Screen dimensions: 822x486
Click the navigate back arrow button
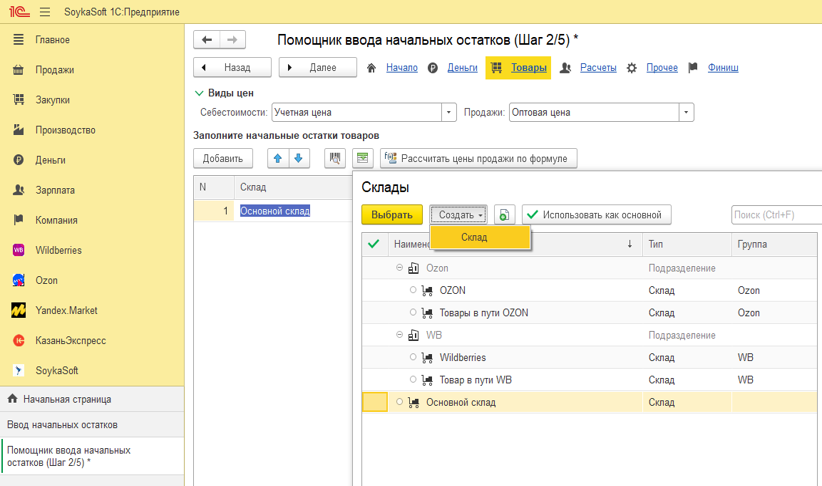[207, 40]
